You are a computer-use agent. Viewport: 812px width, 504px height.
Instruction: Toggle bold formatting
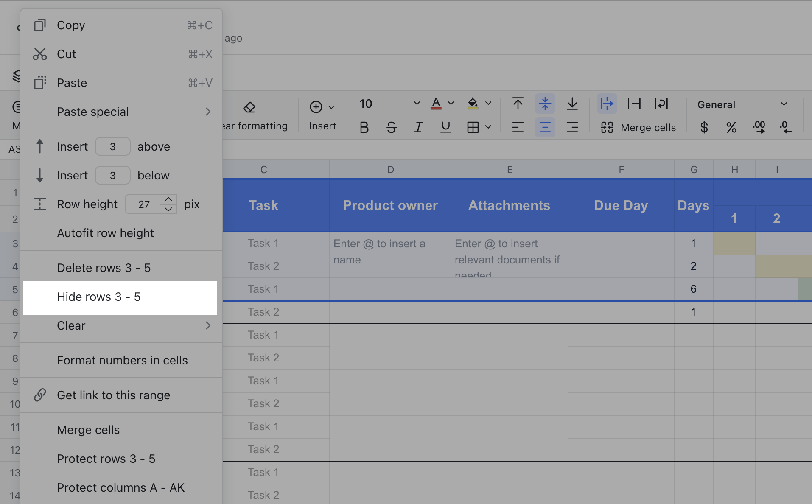click(x=364, y=127)
